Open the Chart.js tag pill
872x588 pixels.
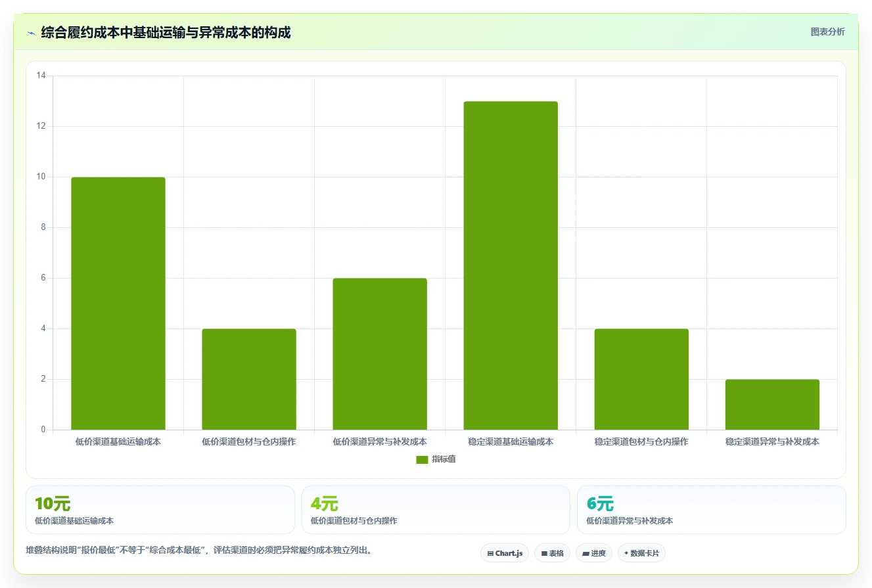[x=505, y=553]
